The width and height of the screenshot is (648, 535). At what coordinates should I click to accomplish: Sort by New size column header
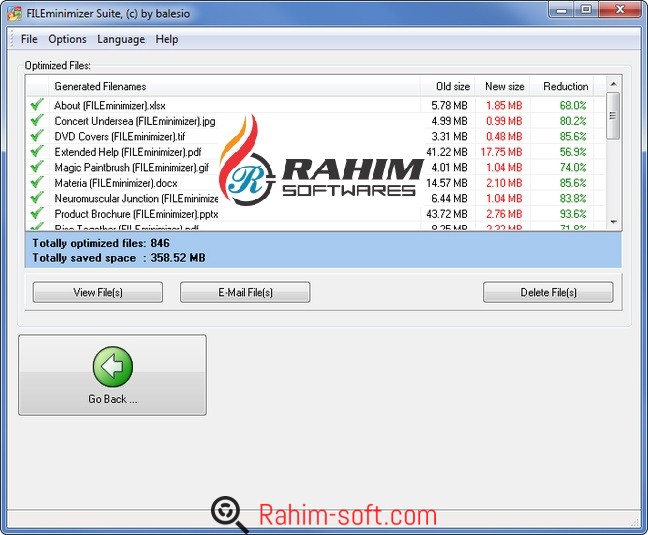(x=503, y=86)
